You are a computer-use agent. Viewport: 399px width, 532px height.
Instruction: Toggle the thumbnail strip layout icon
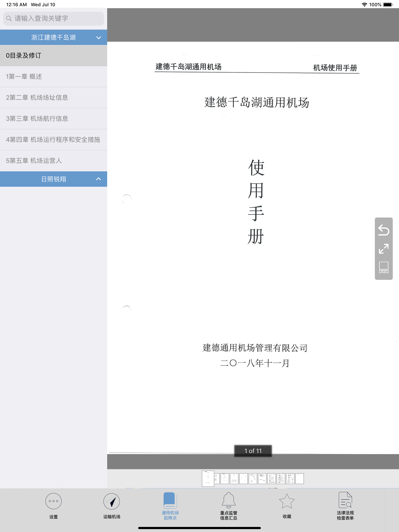point(384,267)
